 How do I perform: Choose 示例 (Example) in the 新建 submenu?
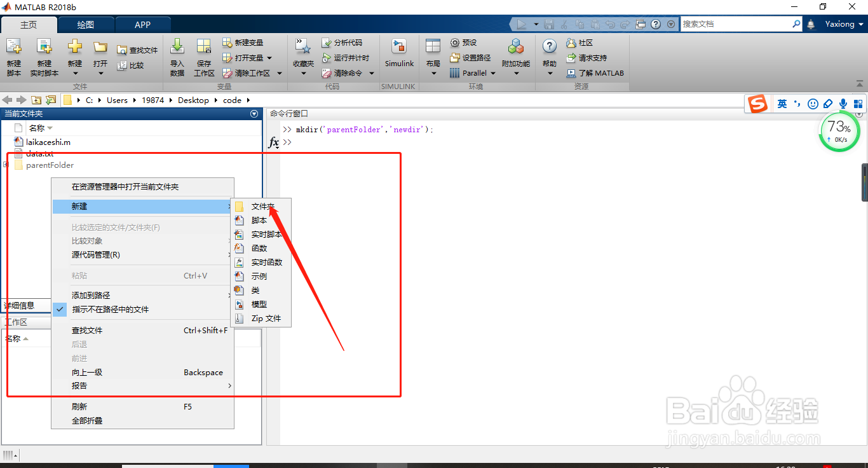[x=261, y=277]
